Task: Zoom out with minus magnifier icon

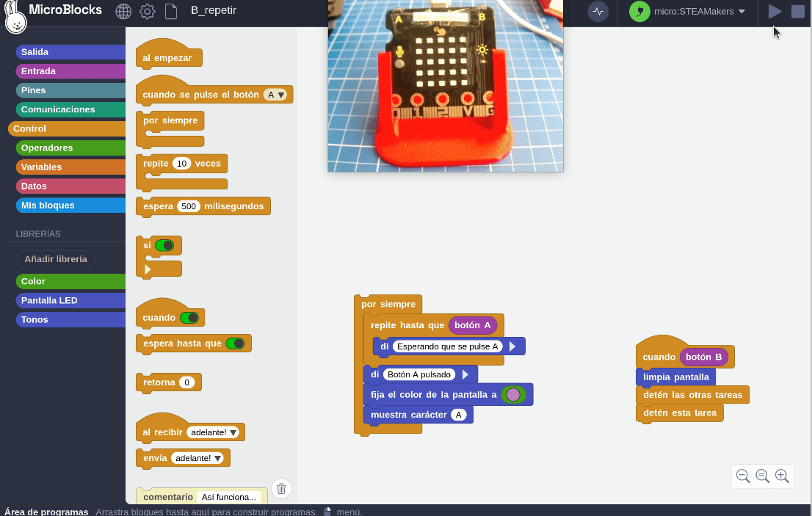Action: (743, 476)
